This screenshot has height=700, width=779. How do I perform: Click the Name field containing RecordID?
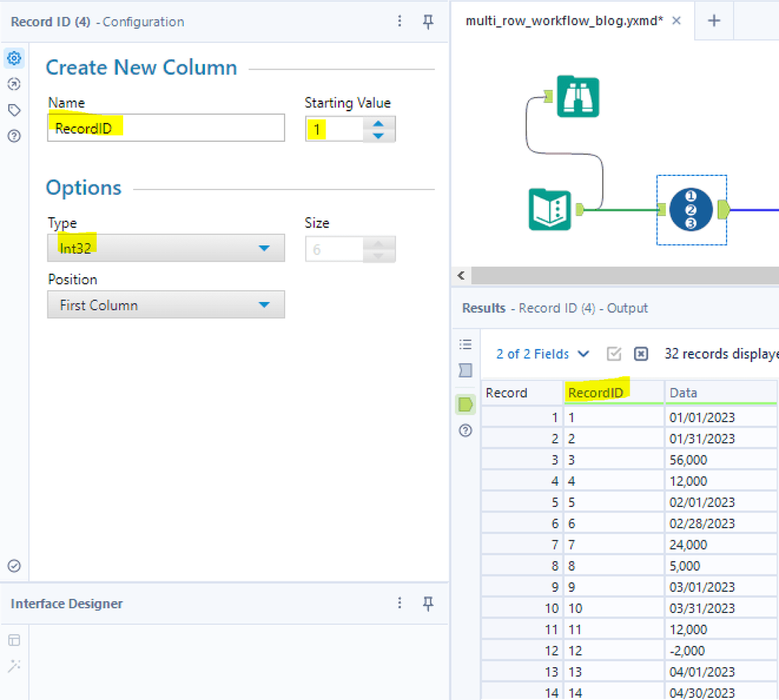[166, 128]
